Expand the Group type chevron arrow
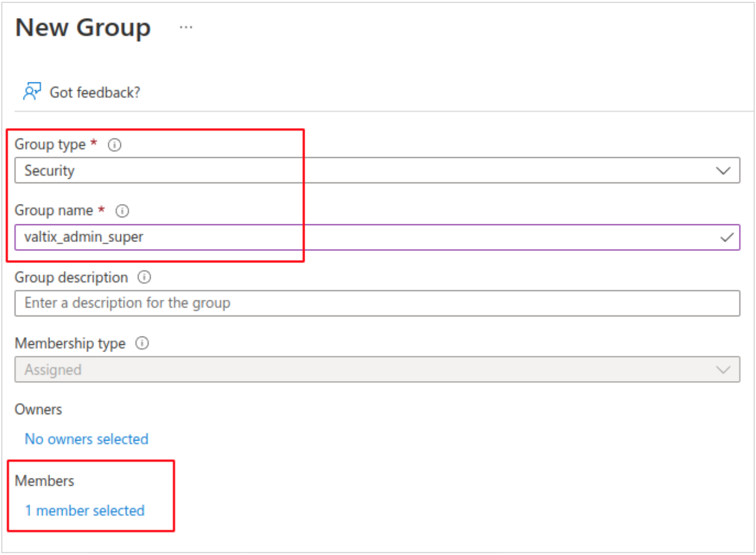 723,171
